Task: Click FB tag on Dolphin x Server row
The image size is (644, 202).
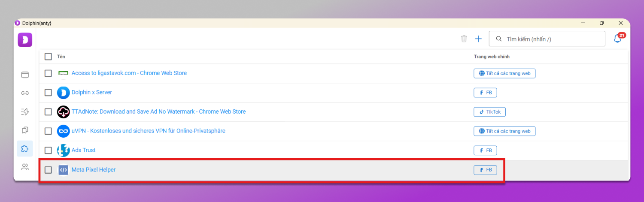Action: (485, 93)
